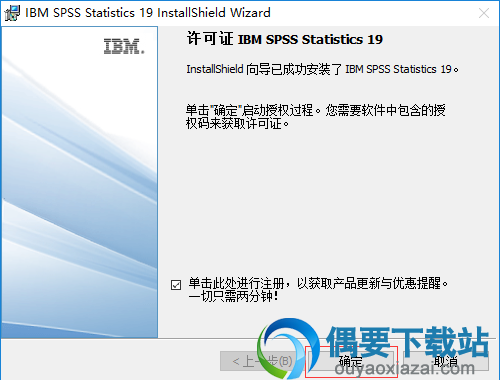Screen dimensions: 500x380
Task: Click the installer icon in the title bar
Action: (x=12, y=13)
